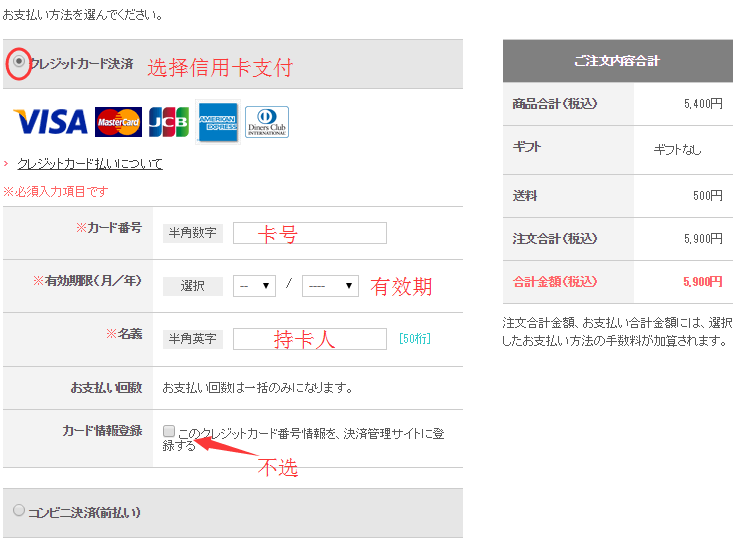Click the MasterCard logo
The image size is (742, 540).
tap(118, 122)
